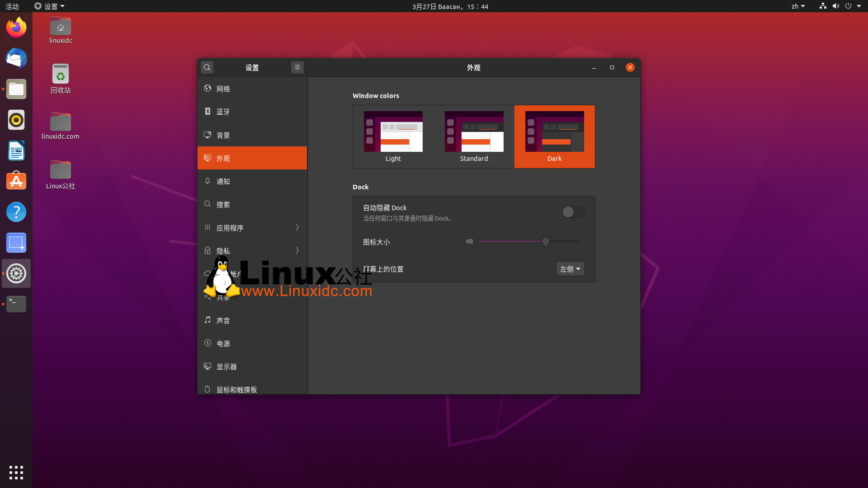Open the 活动 menu in the top bar
The height and width of the screenshot is (488, 868).
pyautogui.click(x=12, y=6)
